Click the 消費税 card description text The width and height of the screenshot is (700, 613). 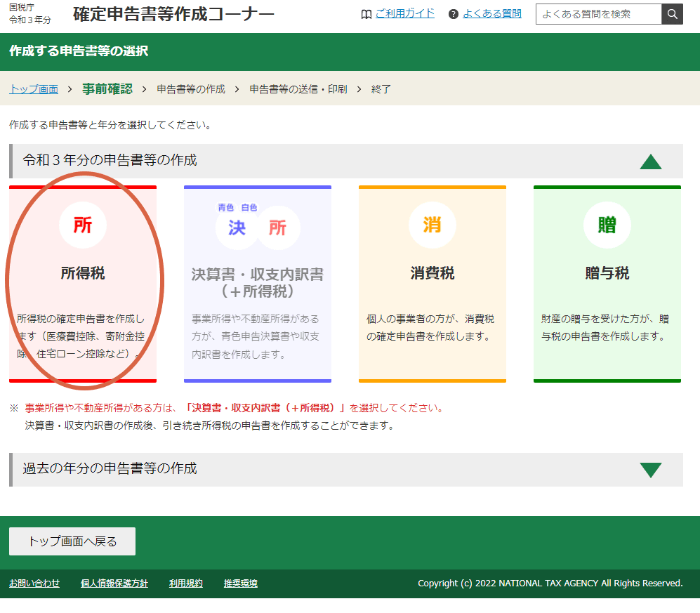[430, 328]
